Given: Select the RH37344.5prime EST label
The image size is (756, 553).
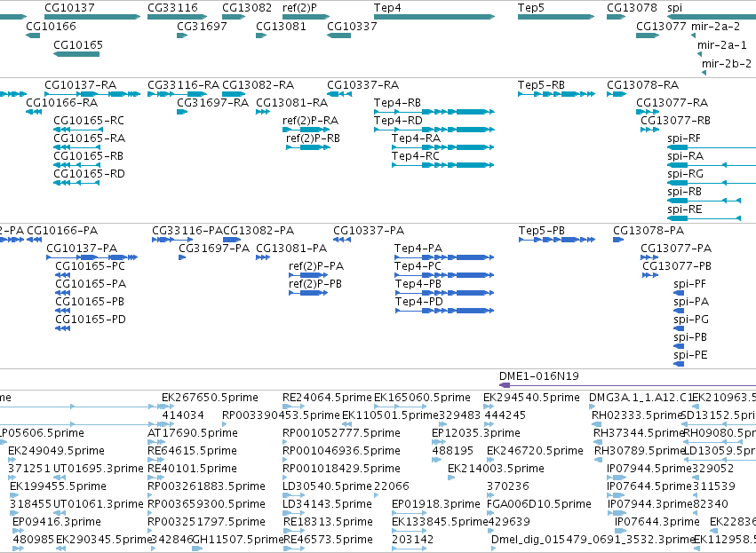Looking at the screenshot, I should pos(639,432).
